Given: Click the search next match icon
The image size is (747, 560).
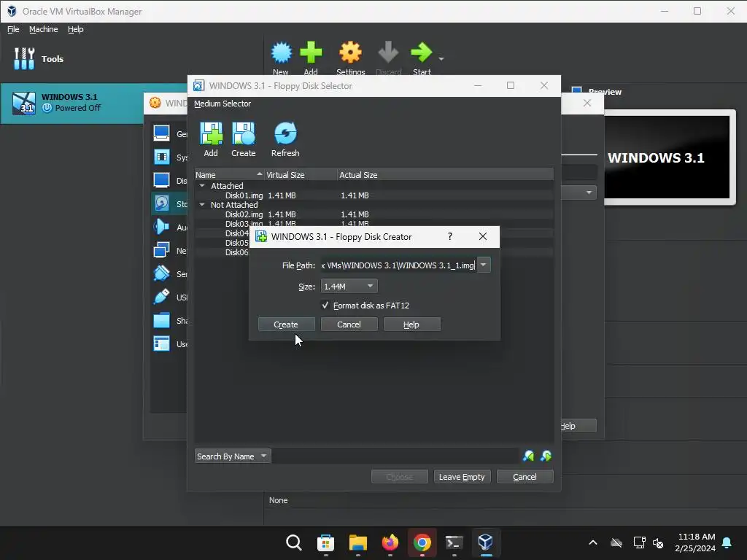Looking at the screenshot, I should click(x=546, y=456).
